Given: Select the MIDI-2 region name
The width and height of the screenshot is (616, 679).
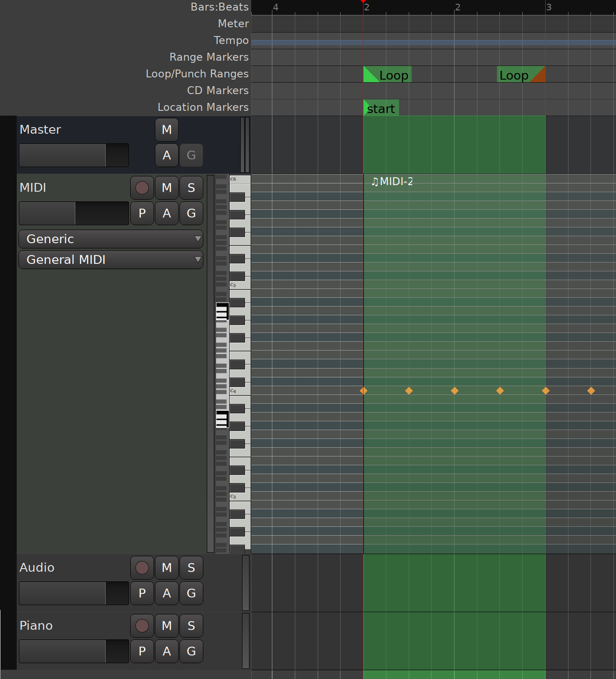Looking at the screenshot, I should (x=392, y=181).
